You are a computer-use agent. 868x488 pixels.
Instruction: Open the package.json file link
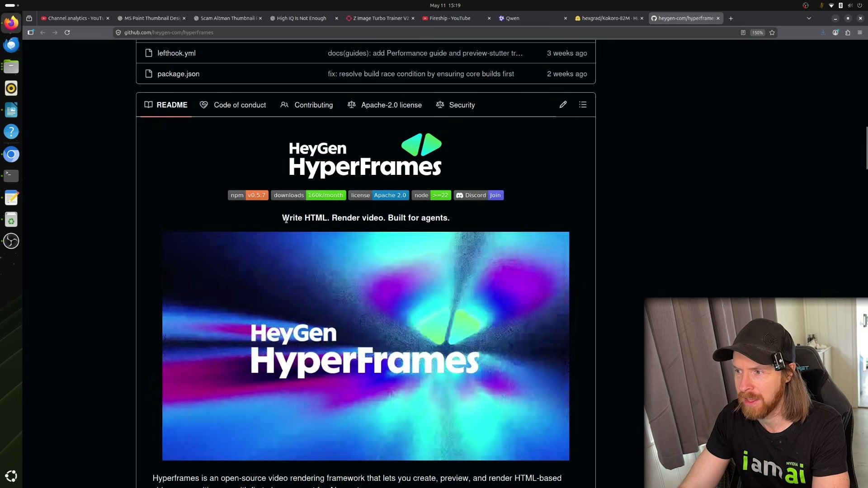pyautogui.click(x=178, y=74)
